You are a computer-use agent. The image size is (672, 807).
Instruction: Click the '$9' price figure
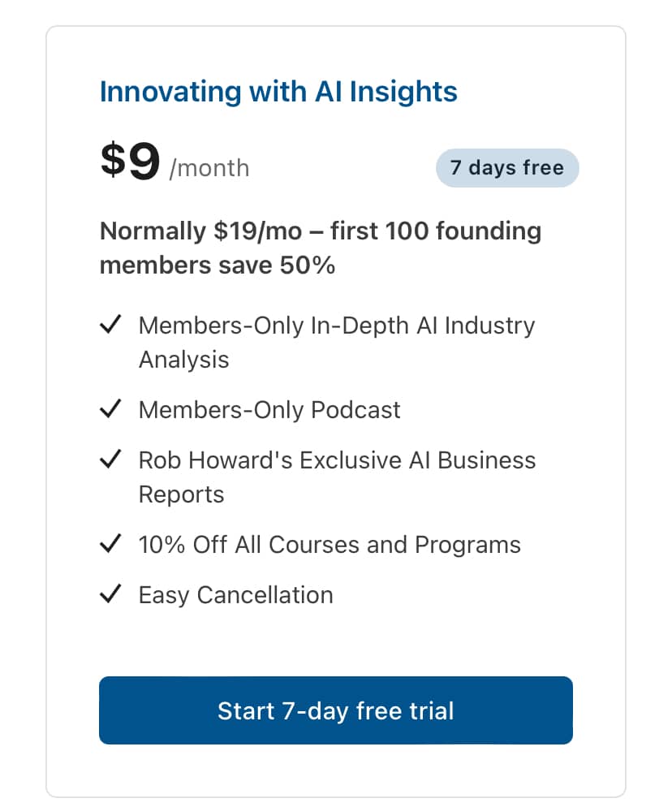coord(128,162)
